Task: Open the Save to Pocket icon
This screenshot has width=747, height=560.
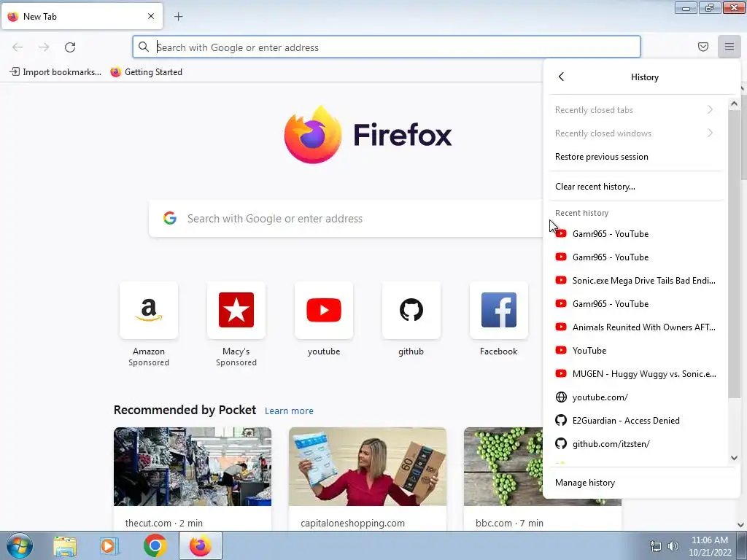Action: (x=703, y=47)
